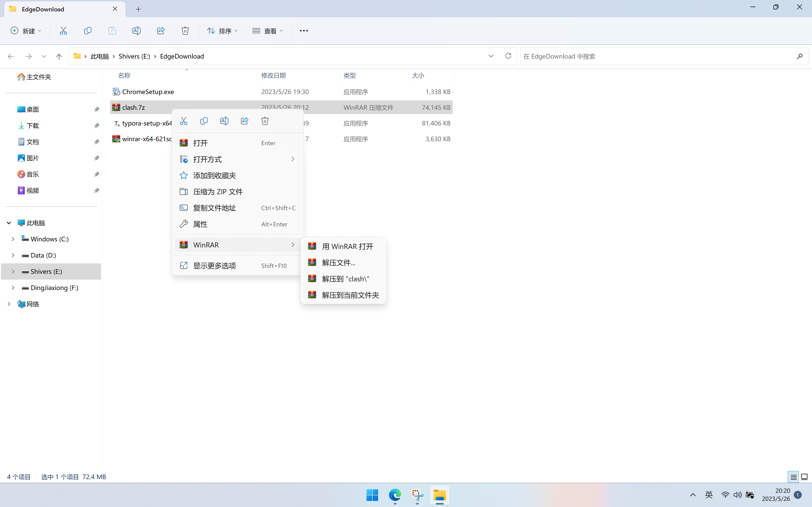This screenshot has width=812, height=507.
Task: Select 解压到当前文件夹 in WinRAR submenu
Action: pyautogui.click(x=350, y=295)
